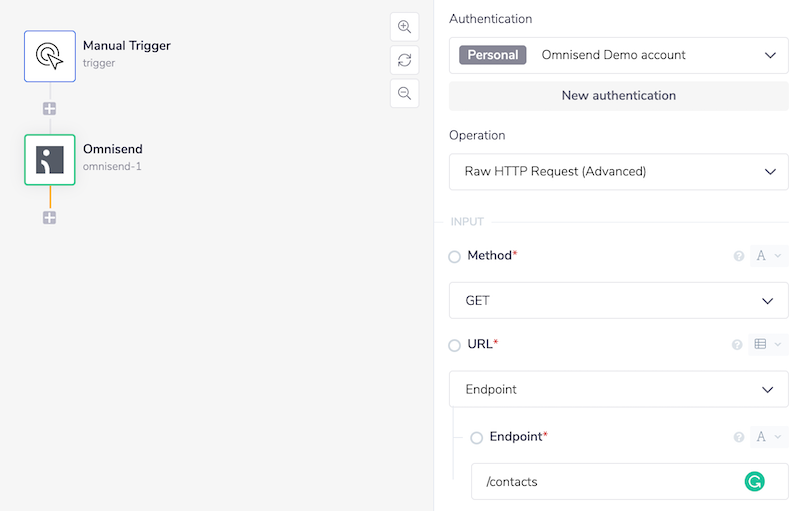Open the Authentication account dropdown
This screenshot has width=800, height=511.
click(618, 56)
